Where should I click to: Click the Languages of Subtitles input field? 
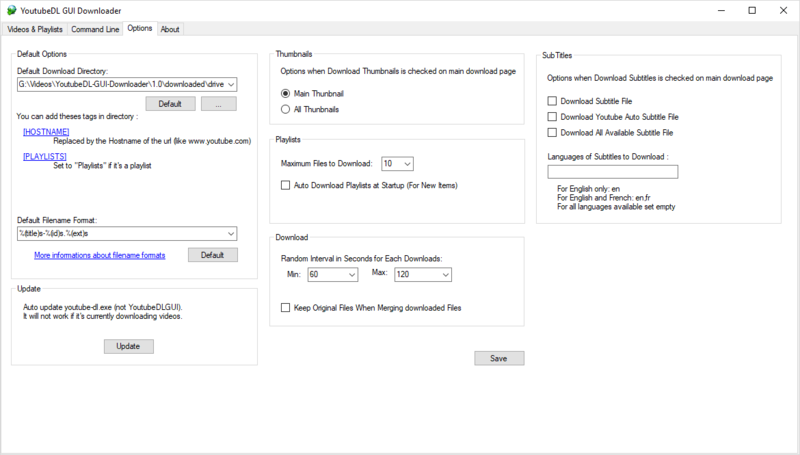pos(613,172)
